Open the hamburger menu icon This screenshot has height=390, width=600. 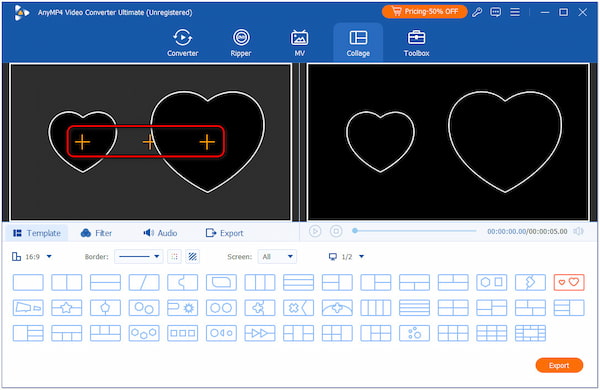(x=515, y=12)
